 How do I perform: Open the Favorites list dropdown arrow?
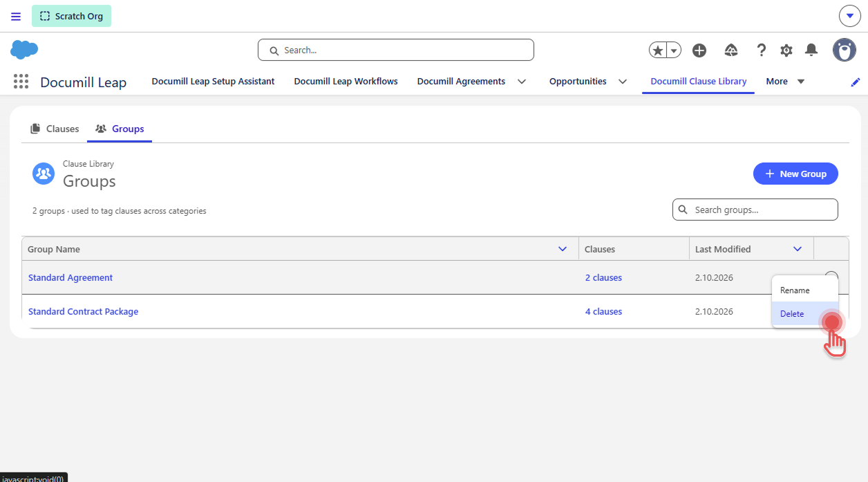[x=674, y=50]
